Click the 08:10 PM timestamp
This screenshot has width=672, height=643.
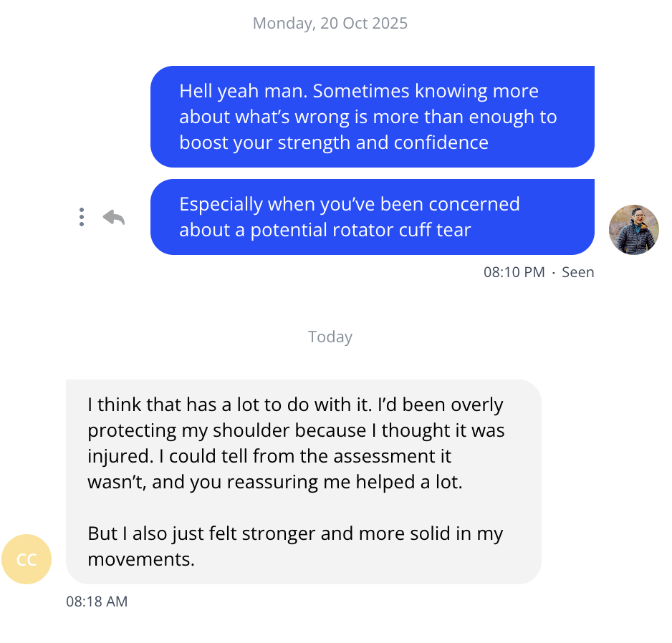click(x=514, y=272)
